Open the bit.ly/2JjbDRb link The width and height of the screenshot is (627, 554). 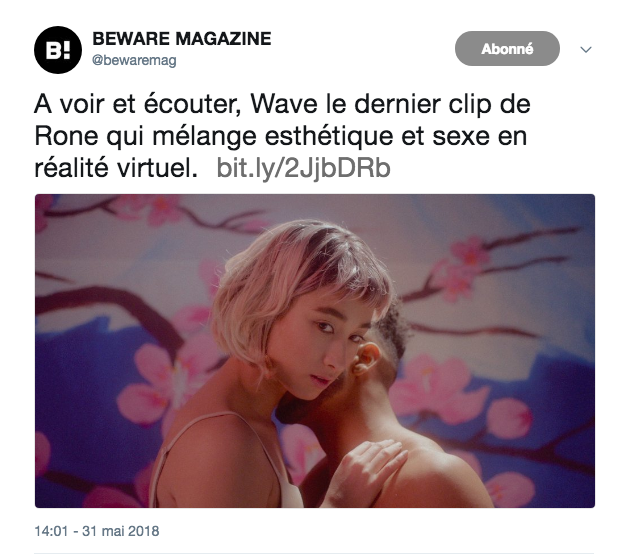coord(304,168)
